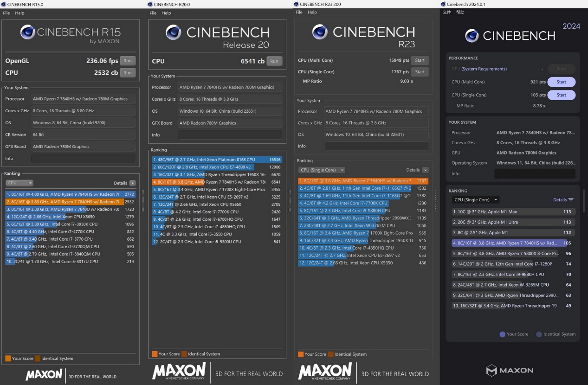Open the Help menu in Cinebench R20
Screen dimensions: 588x385
(x=166, y=13)
